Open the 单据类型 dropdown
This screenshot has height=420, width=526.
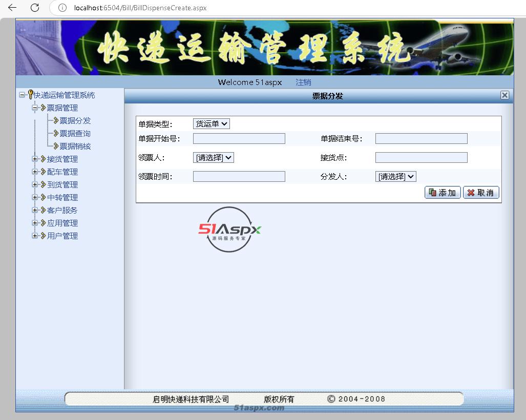(x=212, y=124)
